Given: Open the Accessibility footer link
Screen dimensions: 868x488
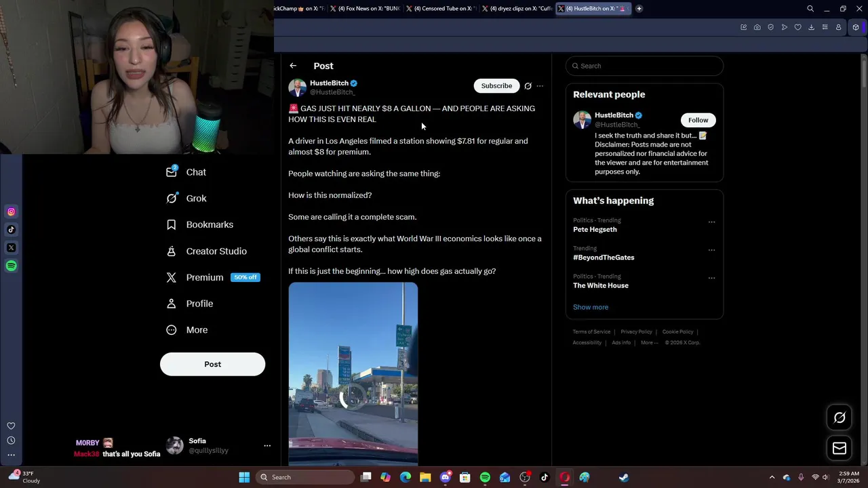Looking at the screenshot, I should pos(587,342).
